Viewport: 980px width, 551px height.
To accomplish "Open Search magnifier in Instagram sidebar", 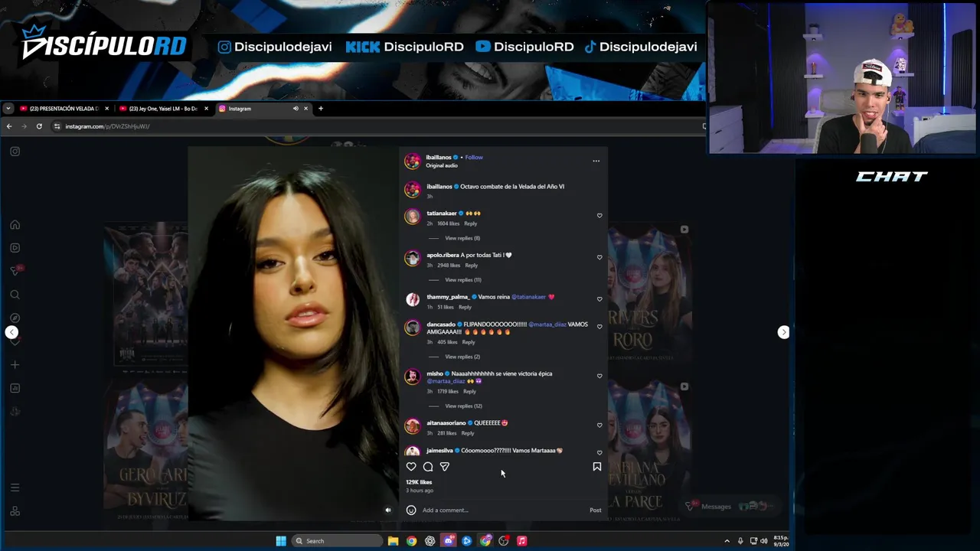I will click(15, 295).
